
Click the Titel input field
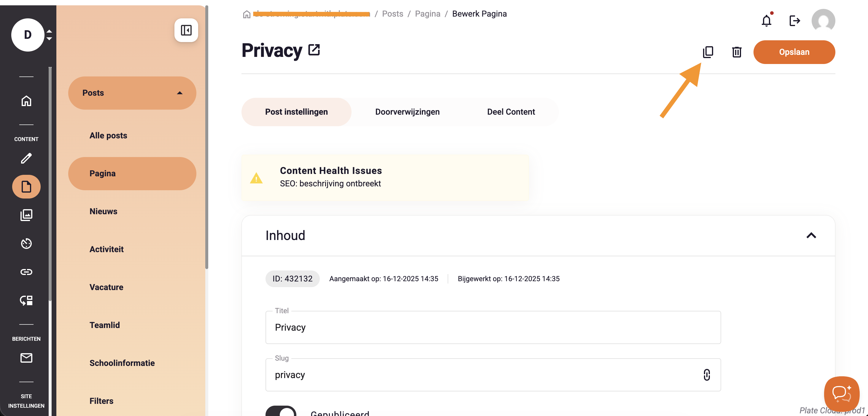tap(493, 327)
